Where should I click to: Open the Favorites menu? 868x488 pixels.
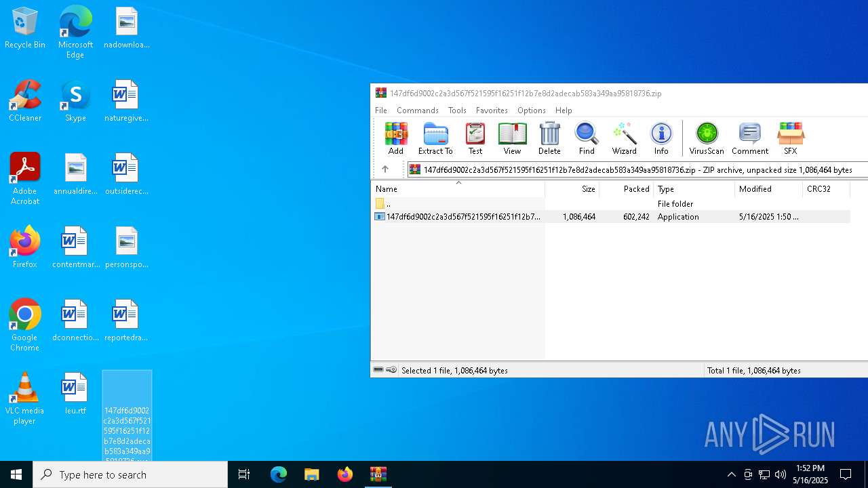click(492, 110)
